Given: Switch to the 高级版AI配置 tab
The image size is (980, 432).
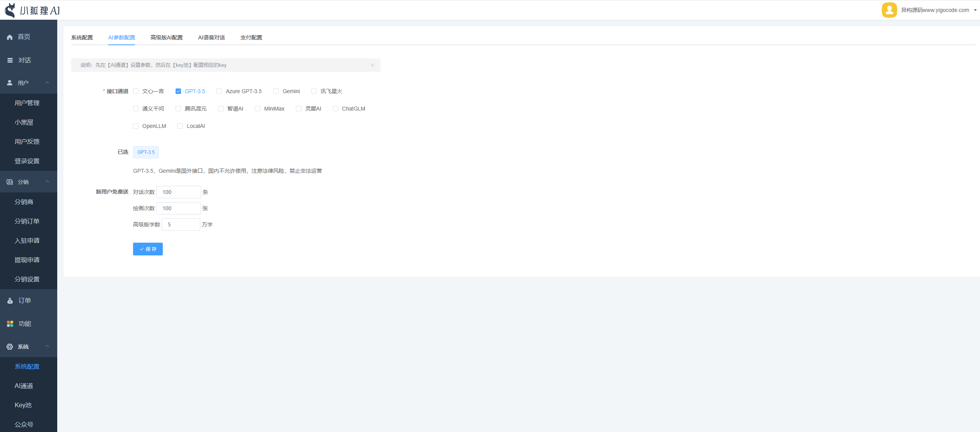Looking at the screenshot, I should pyautogui.click(x=167, y=37).
